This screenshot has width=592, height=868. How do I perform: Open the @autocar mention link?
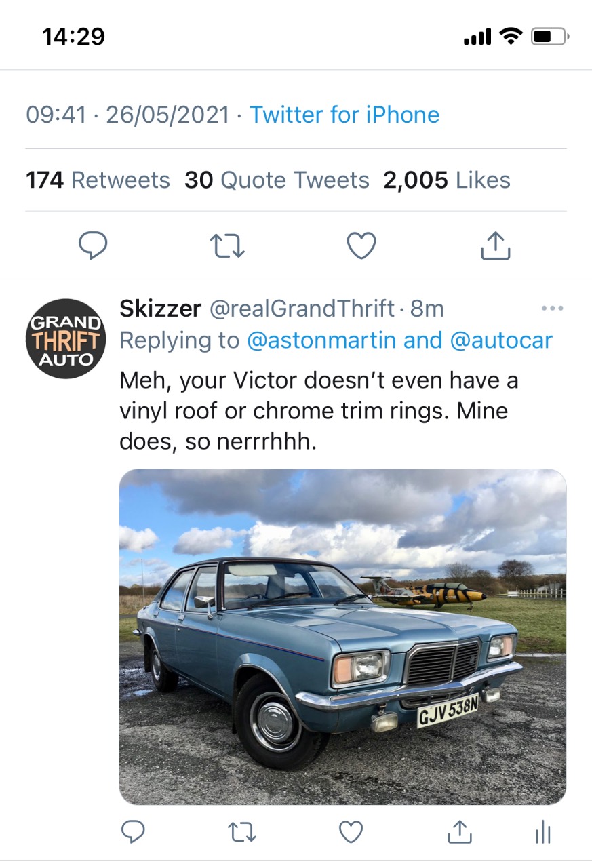[500, 340]
